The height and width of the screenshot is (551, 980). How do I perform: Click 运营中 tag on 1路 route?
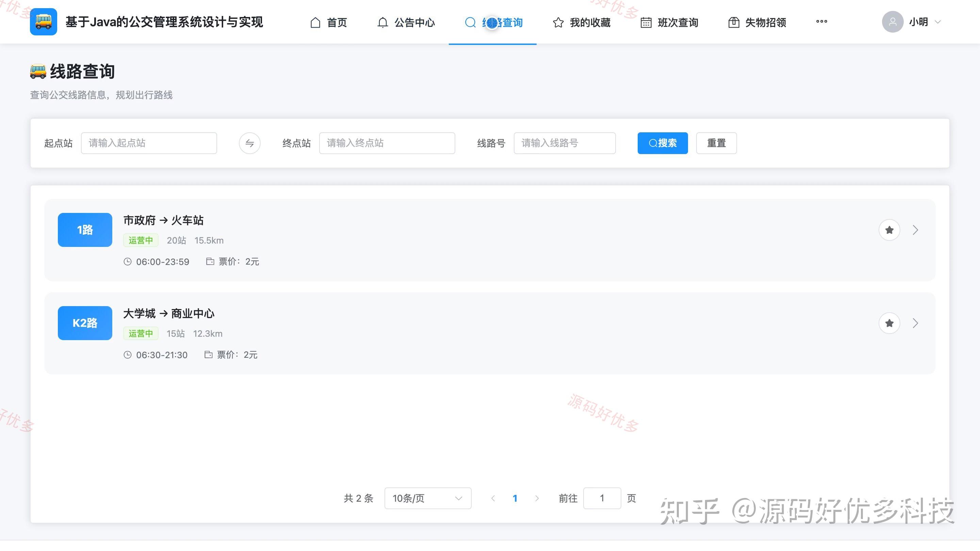(141, 240)
